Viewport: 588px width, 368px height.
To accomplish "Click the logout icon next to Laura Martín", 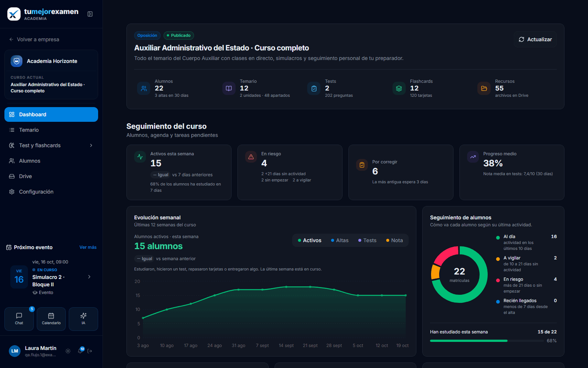I will [x=90, y=351].
